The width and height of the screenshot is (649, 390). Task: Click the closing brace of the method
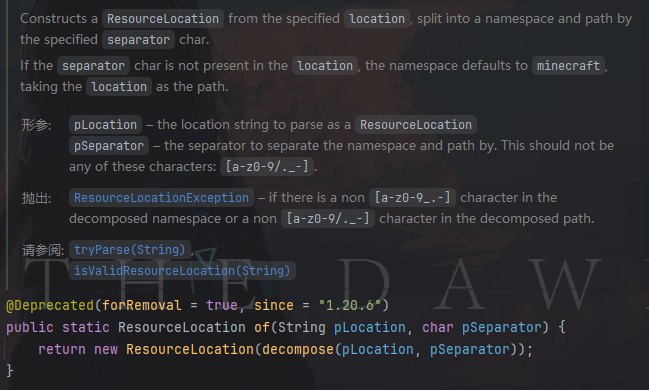click(x=10, y=370)
